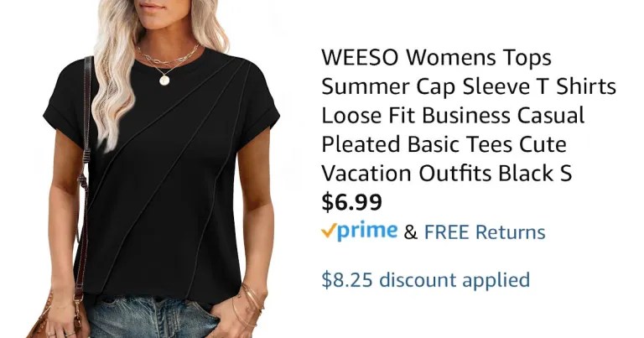
Task: Select the $6.99 price
Action: pos(351,201)
